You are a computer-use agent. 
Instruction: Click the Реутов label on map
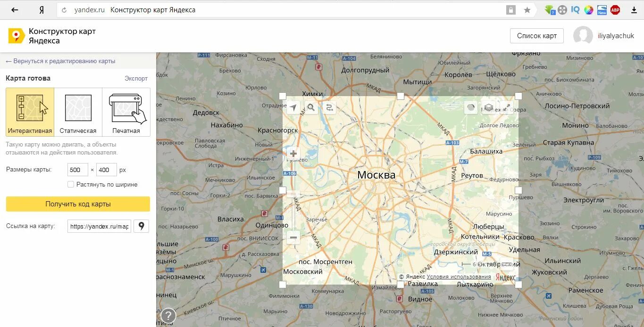pyautogui.click(x=472, y=175)
